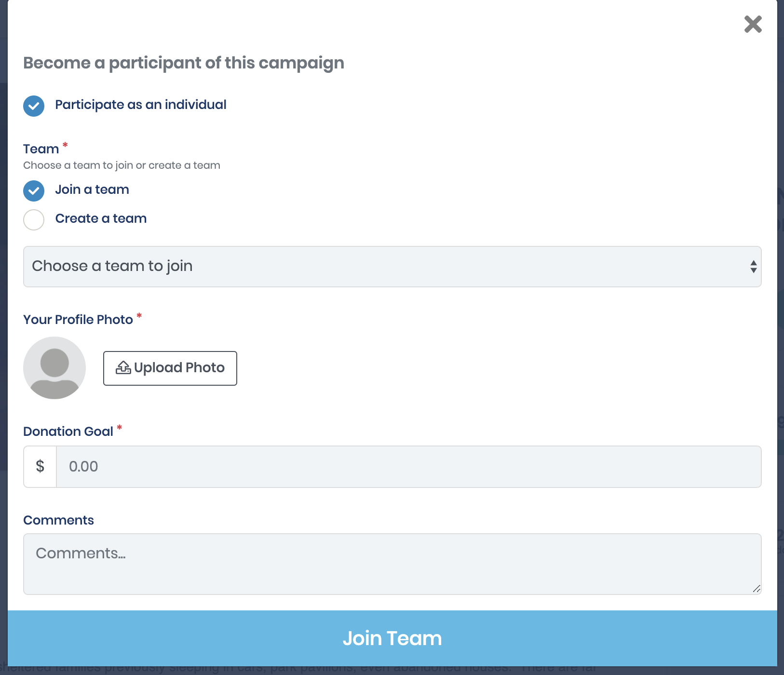Click the Comments field label

tap(58, 520)
